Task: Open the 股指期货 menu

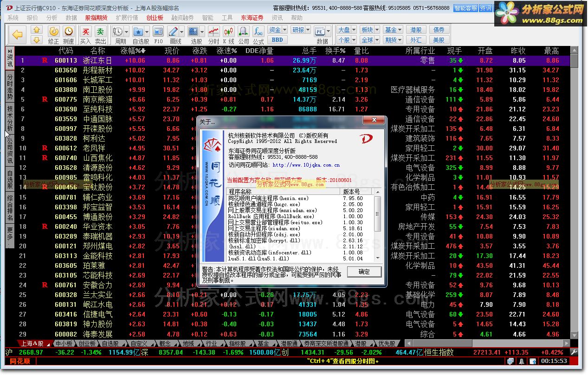Action: pos(96,18)
